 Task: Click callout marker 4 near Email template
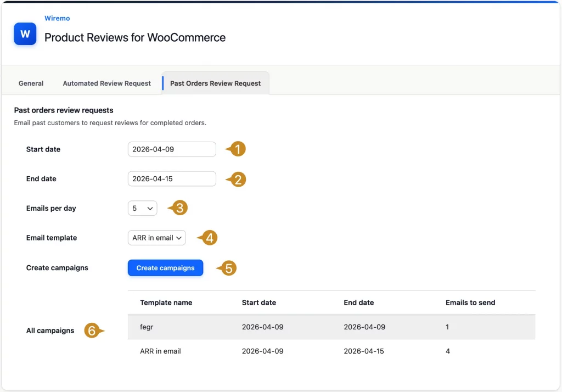(x=207, y=238)
